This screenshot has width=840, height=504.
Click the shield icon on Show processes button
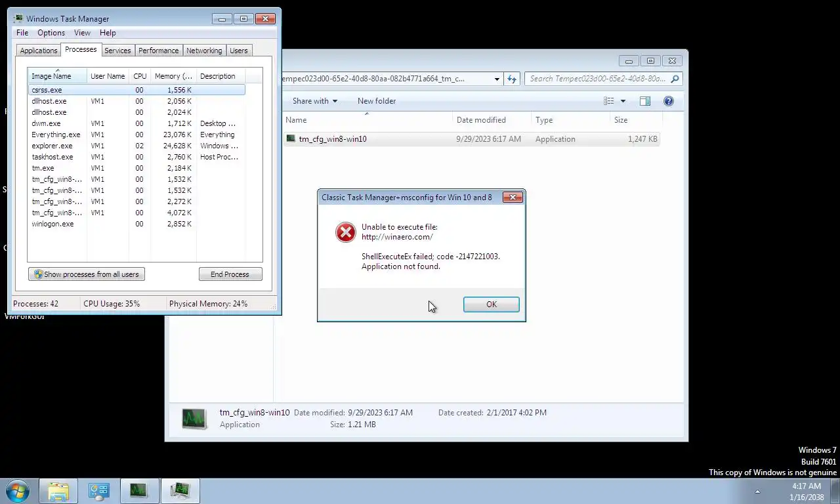tap(38, 274)
